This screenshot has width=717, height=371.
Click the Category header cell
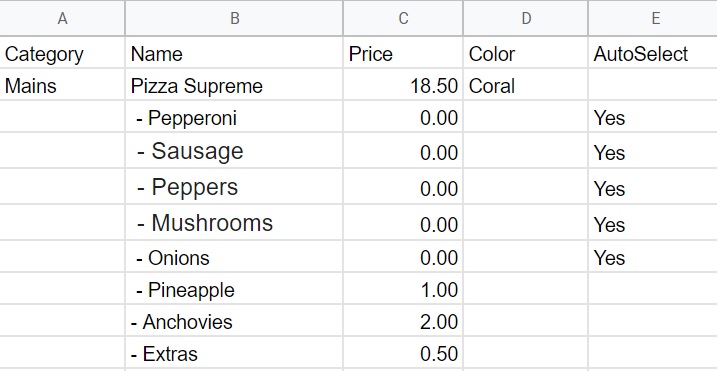click(x=62, y=53)
